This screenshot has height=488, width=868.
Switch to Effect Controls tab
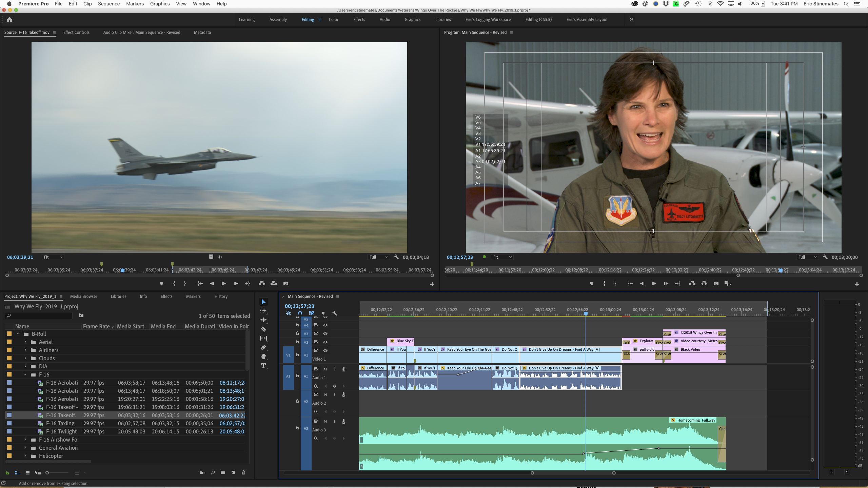[x=76, y=33]
